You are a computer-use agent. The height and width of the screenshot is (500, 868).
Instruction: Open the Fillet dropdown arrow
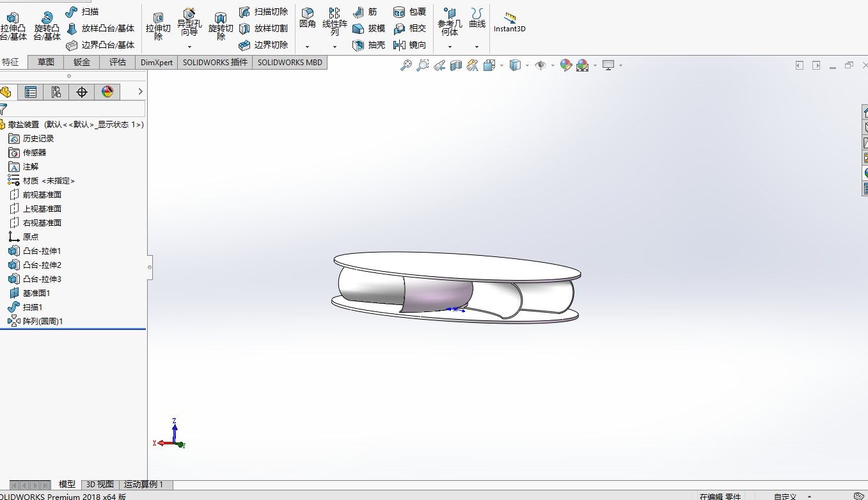(307, 47)
